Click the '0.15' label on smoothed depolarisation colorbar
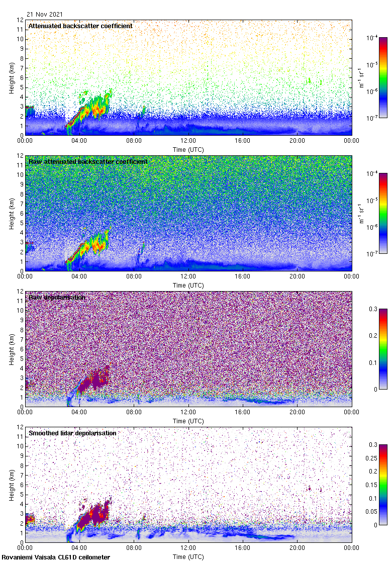This screenshot has height=563, width=392. click(371, 485)
